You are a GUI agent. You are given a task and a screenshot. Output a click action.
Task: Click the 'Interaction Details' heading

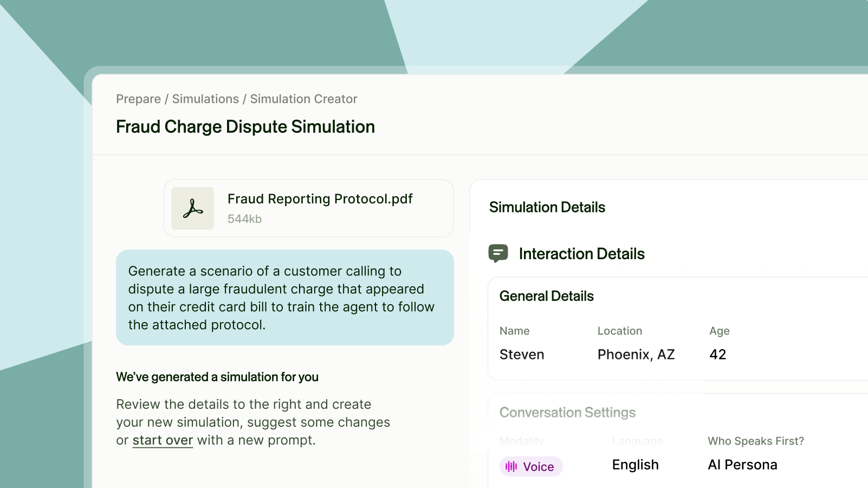[582, 254]
